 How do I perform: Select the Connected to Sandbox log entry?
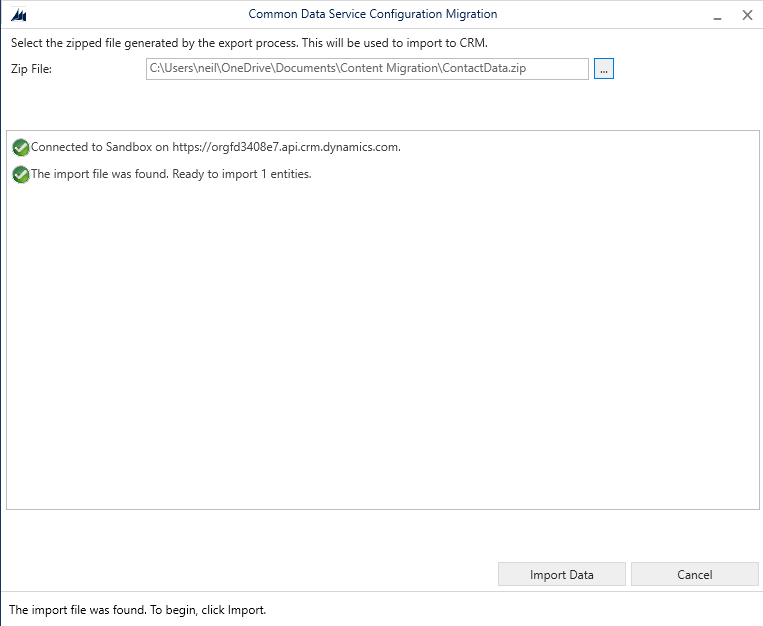(x=215, y=147)
